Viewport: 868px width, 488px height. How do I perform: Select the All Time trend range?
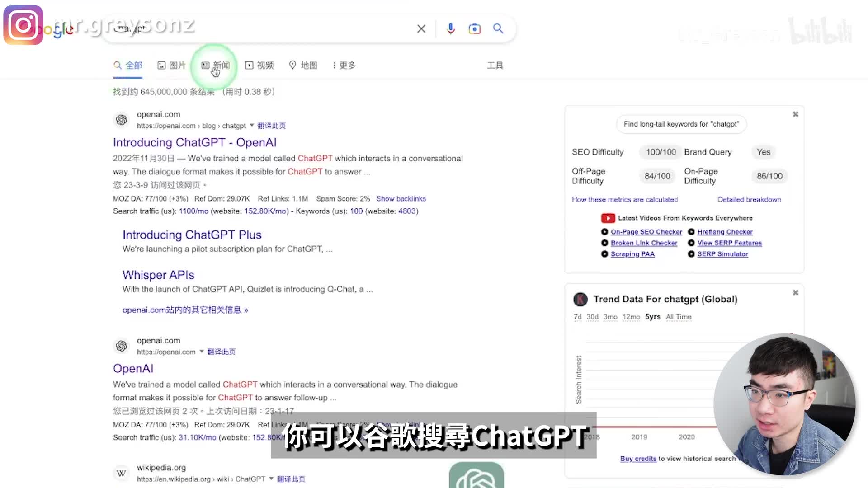(x=678, y=317)
